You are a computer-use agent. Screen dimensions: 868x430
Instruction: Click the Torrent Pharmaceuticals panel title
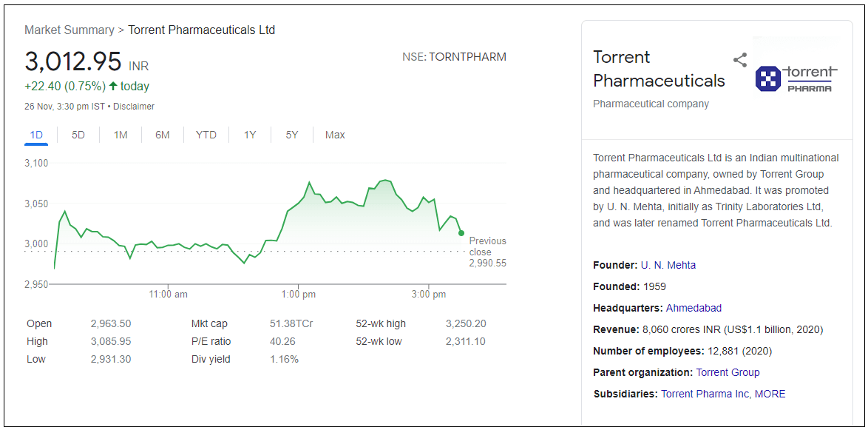click(x=659, y=69)
